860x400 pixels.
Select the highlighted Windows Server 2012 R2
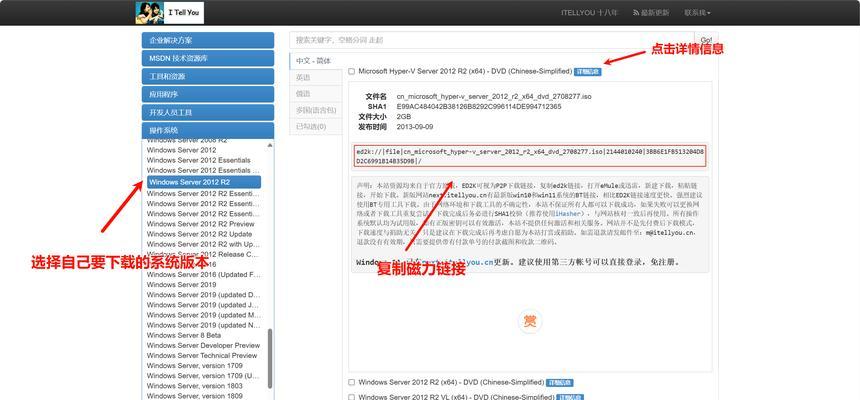(x=203, y=182)
